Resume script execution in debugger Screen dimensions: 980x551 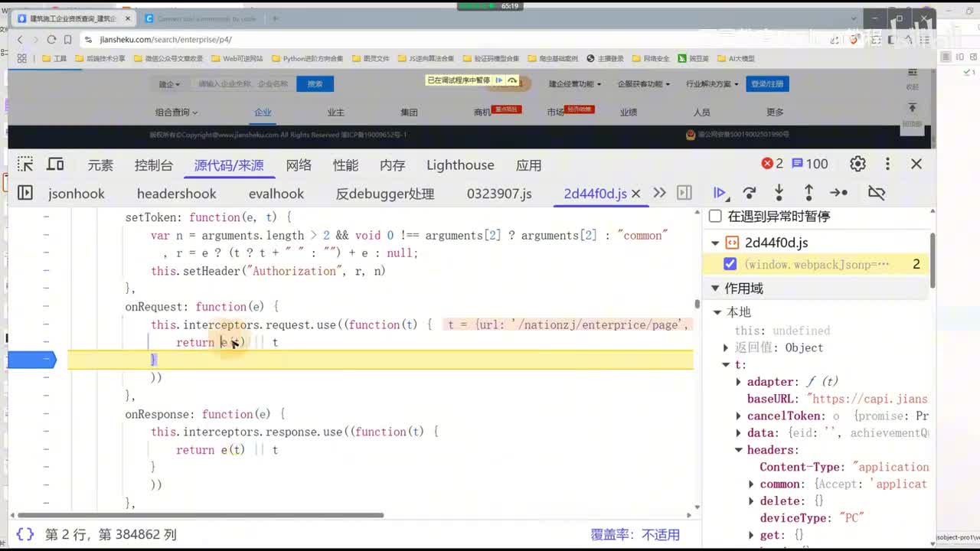click(720, 193)
